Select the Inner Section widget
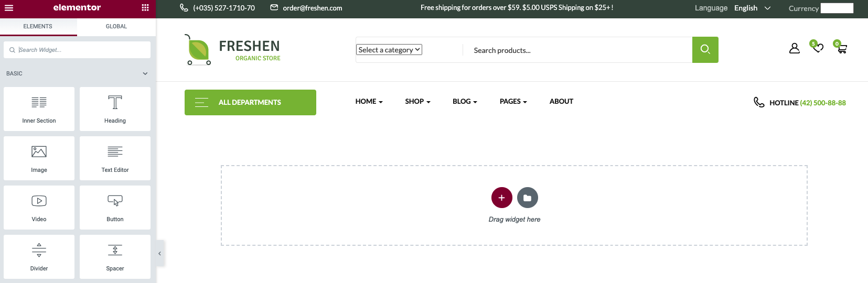Screen dimensions: 868x283 [39, 109]
